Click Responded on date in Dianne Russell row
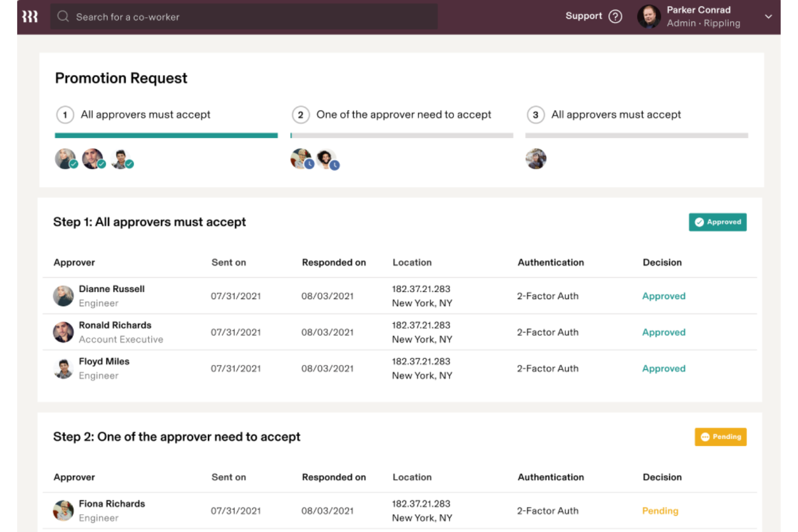Image resolution: width=798 pixels, height=532 pixels. tap(327, 296)
